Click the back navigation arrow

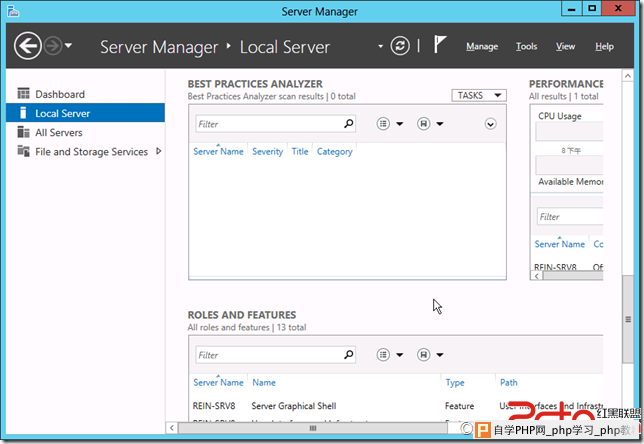[x=28, y=46]
